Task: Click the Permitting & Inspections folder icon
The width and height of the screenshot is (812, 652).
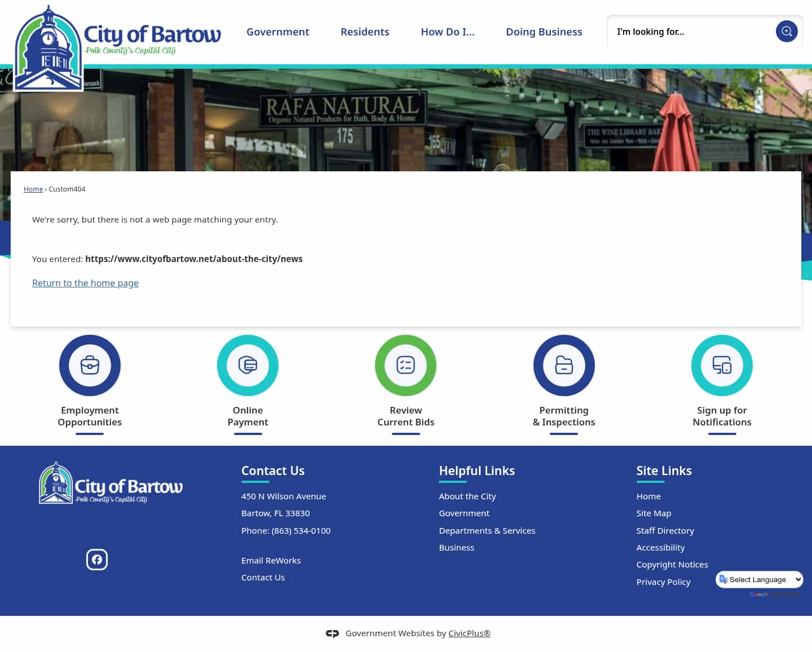Action: pyautogui.click(x=564, y=365)
